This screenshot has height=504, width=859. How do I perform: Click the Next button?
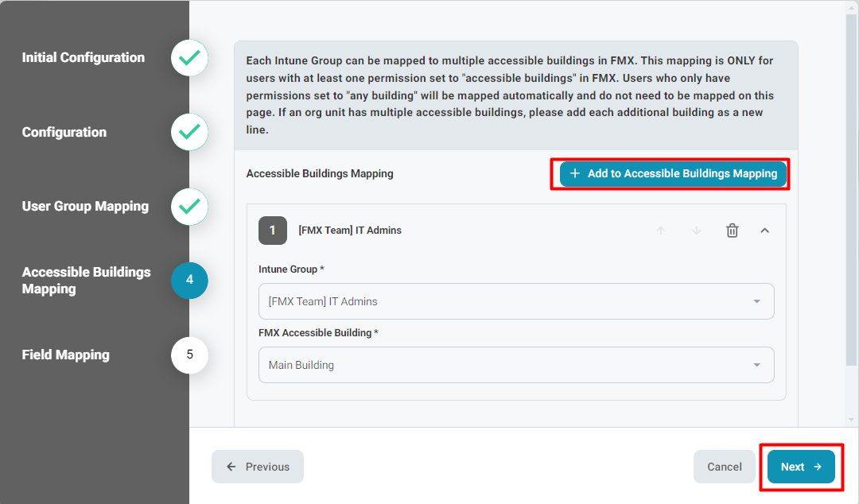tap(801, 467)
